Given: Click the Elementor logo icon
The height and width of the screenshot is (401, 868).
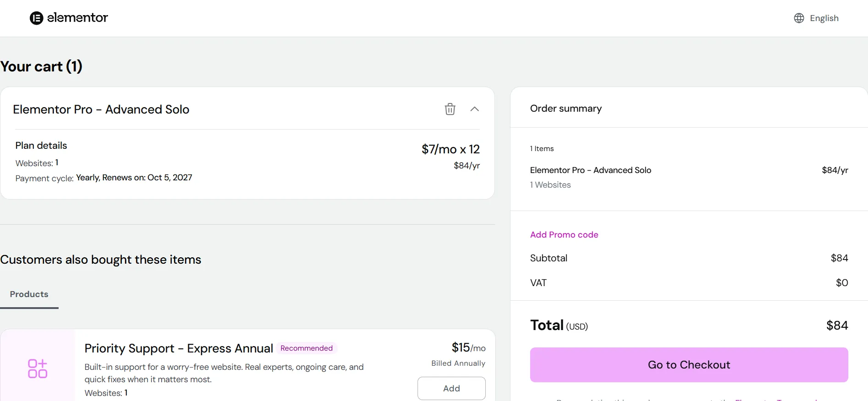Looking at the screenshot, I should pos(37,18).
